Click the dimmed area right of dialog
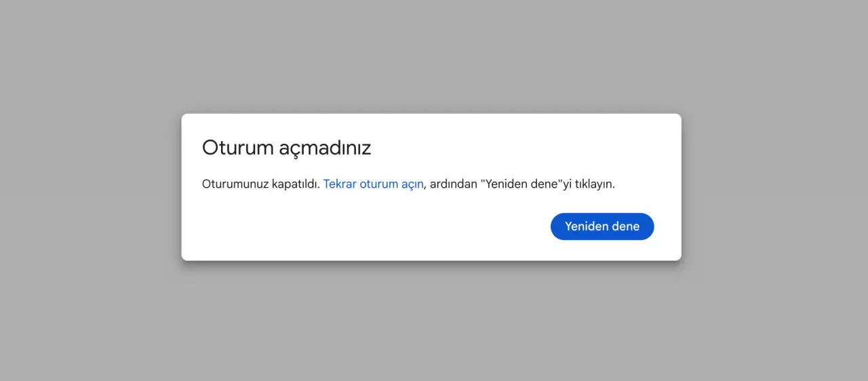This screenshot has width=868, height=381. click(x=775, y=186)
